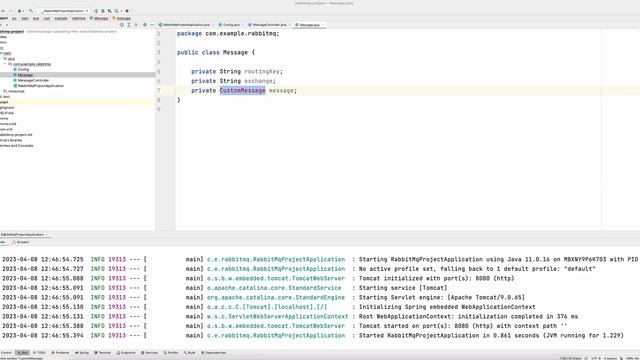
Task: Click the highlighted CustomMessage type in code
Action: tap(242, 90)
